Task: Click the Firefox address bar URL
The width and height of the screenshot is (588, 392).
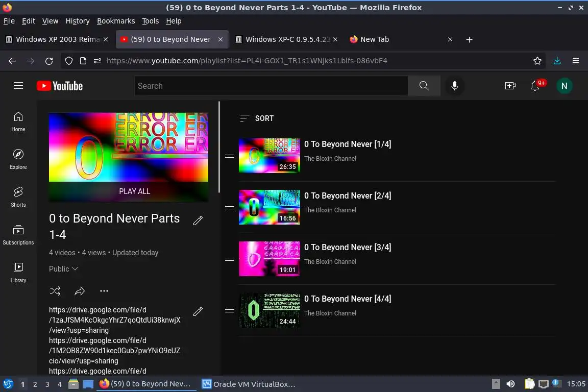Action: (x=247, y=61)
